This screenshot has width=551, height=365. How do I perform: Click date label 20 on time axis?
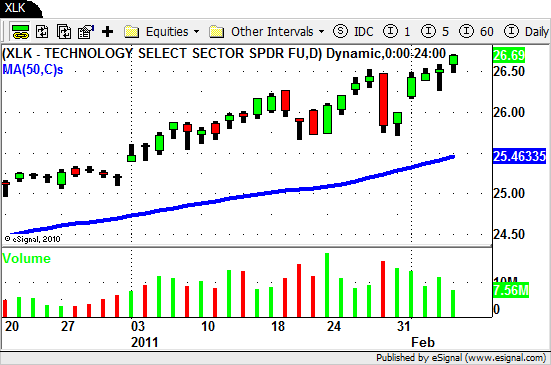[12, 326]
